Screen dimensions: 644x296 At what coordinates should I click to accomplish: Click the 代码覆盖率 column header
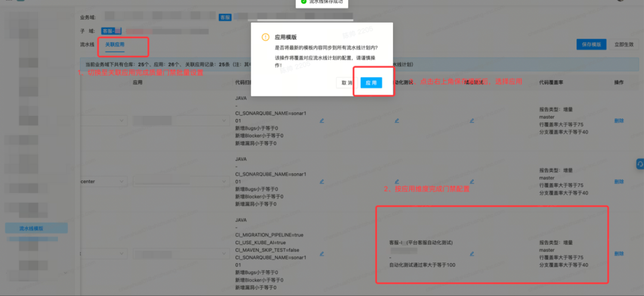pyautogui.click(x=551, y=82)
